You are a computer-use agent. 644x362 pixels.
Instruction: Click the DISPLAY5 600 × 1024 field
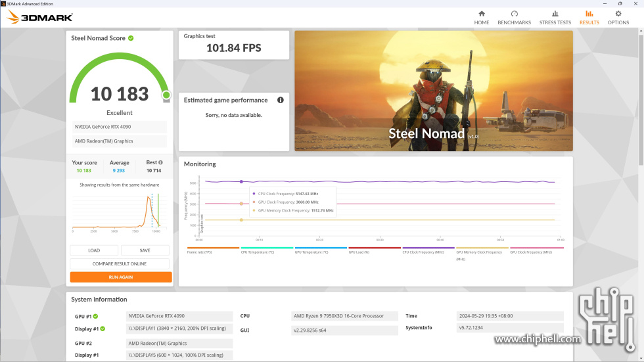[179, 355]
